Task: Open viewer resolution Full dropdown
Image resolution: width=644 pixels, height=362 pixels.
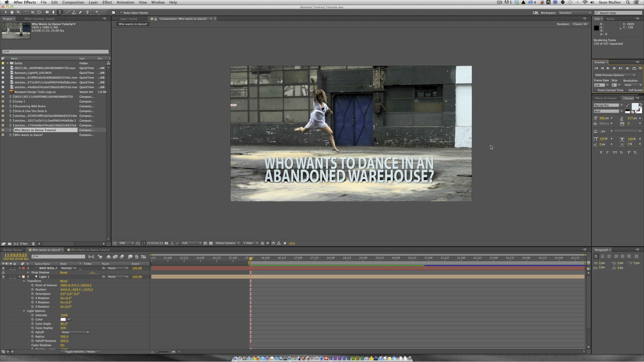Action: (x=191, y=243)
